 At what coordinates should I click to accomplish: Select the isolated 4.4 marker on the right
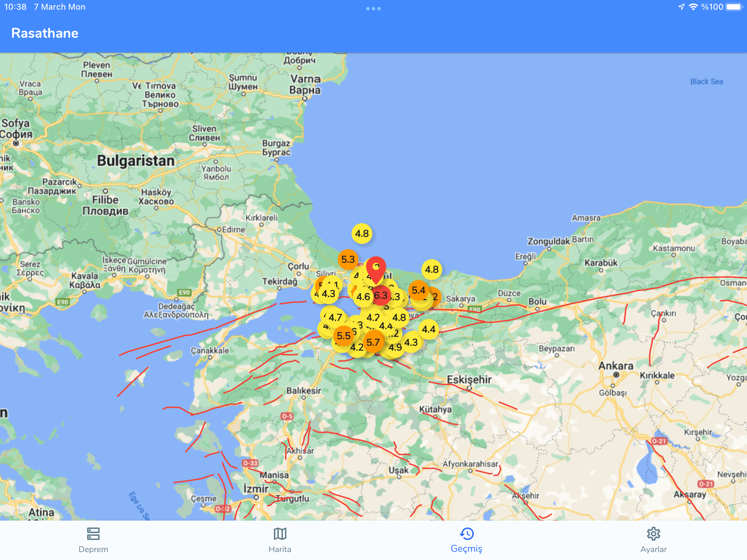click(x=428, y=329)
